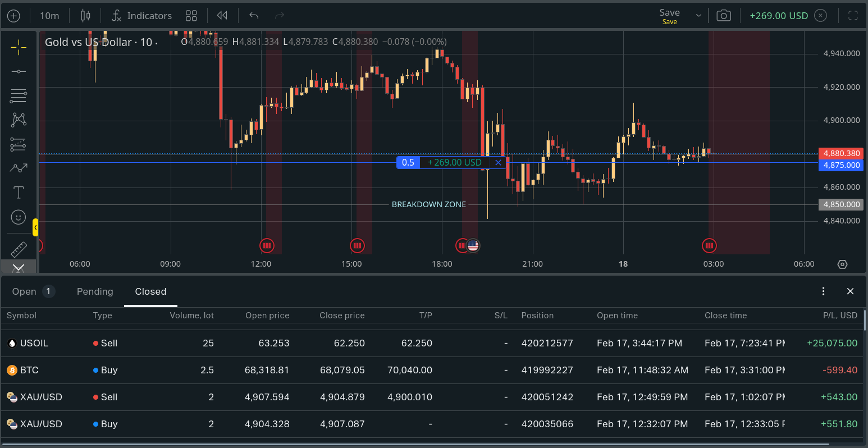Click the +25,075.00 profit value

pyautogui.click(x=832, y=343)
